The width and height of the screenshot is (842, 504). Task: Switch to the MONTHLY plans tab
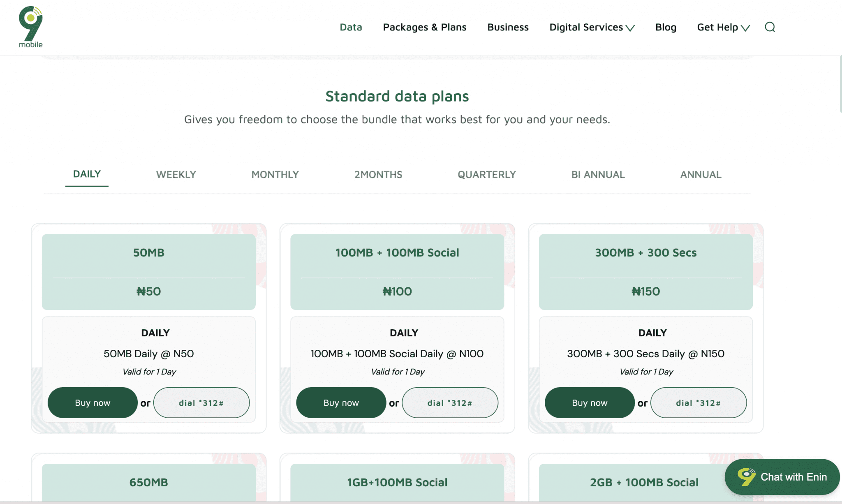(275, 174)
